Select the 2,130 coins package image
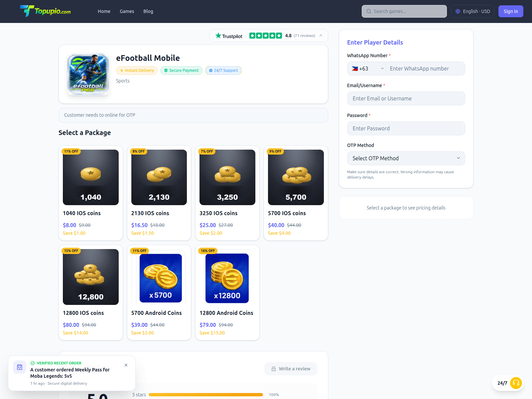This screenshot has height=399, width=532. pyautogui.click(x=159, y=177)
